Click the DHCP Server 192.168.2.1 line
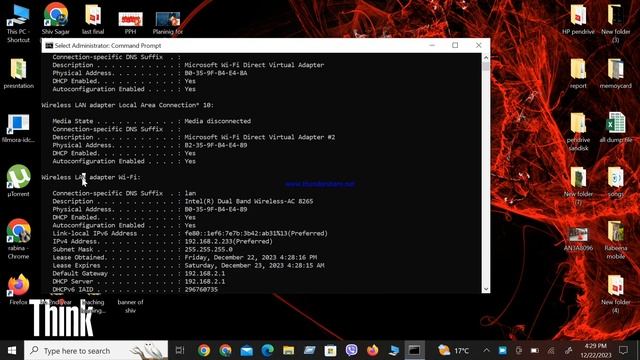The width and height of the screenshot is (640, 360). pos(139,282)
